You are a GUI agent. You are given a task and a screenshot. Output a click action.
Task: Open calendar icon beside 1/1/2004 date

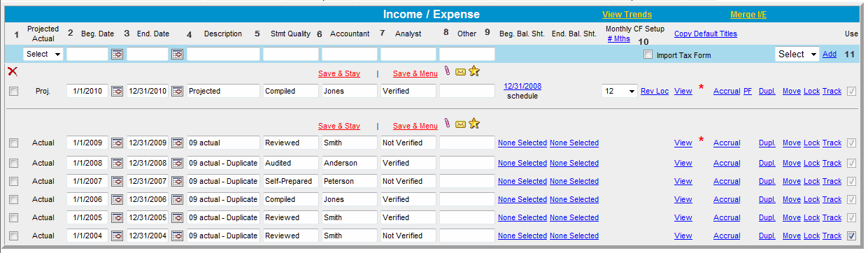pyautogui.click(x=118, y=236)
